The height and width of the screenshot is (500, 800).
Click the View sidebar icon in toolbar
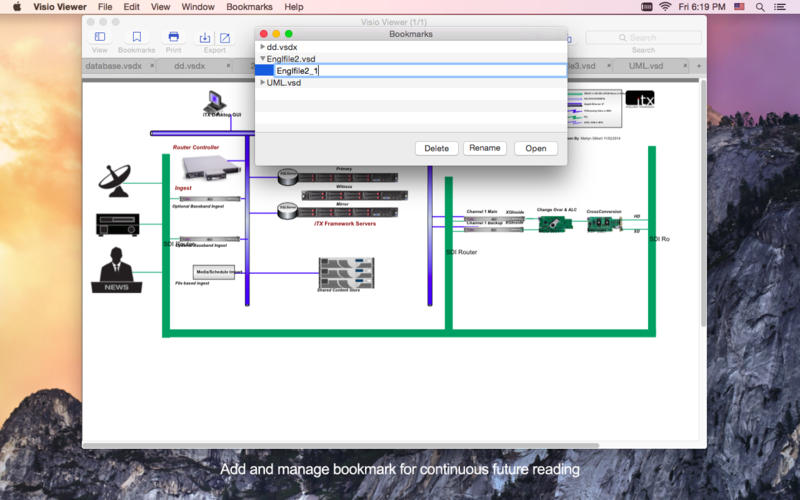(100, 37)
